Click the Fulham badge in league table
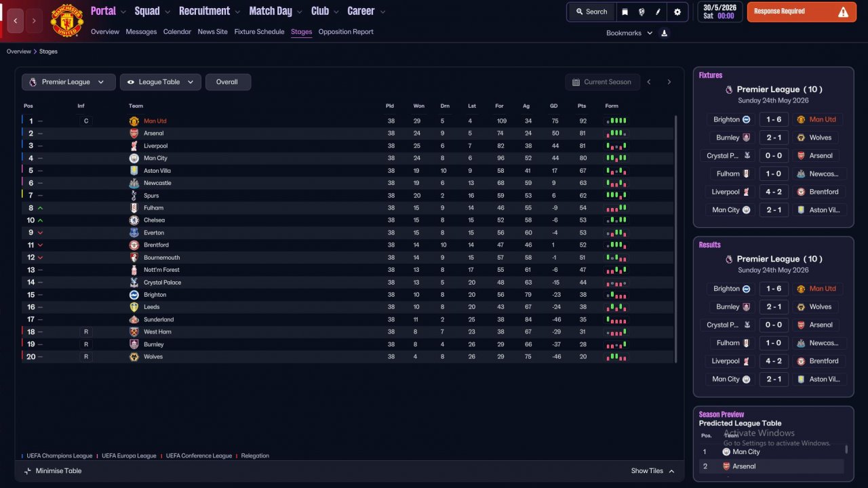The image size is (868, 488). click(x=134, y=208)
